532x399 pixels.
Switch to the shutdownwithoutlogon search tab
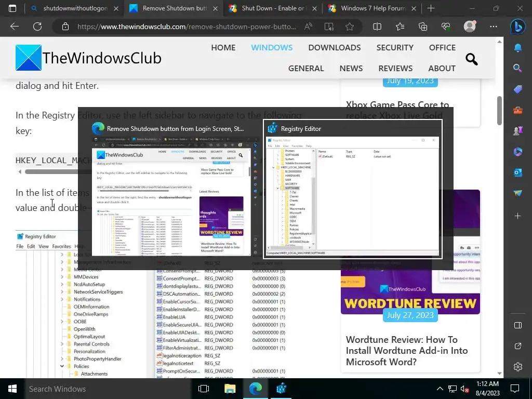[75, 8]
